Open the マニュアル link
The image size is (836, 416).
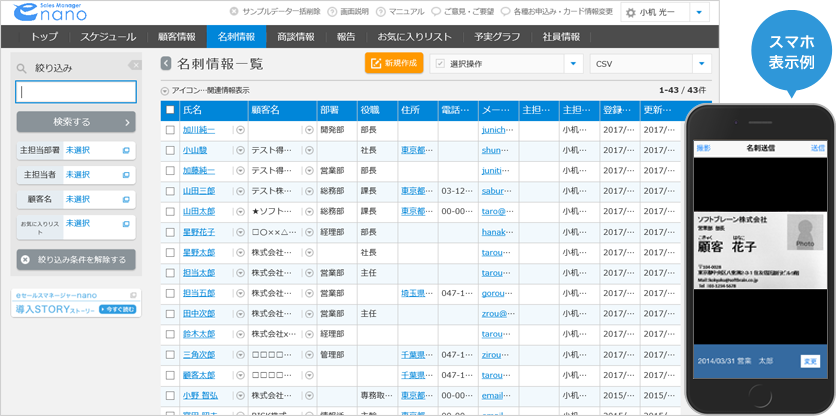point(400,11)
